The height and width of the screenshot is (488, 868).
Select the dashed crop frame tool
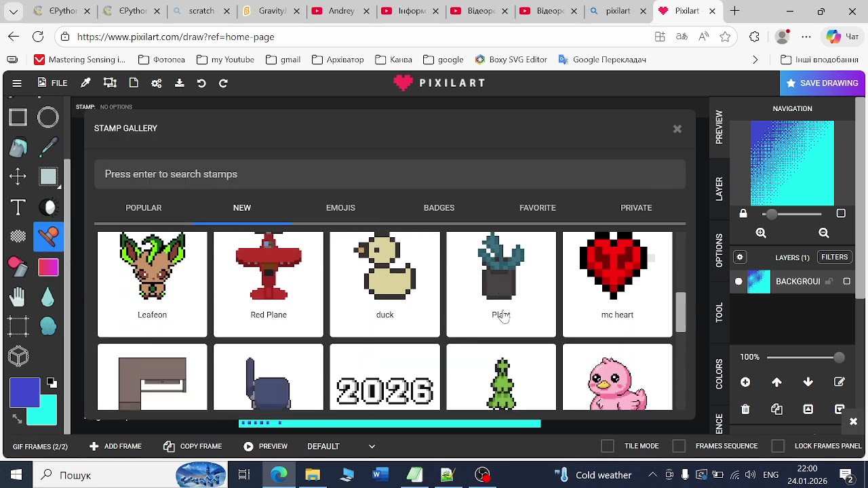[x=18, y=326]
